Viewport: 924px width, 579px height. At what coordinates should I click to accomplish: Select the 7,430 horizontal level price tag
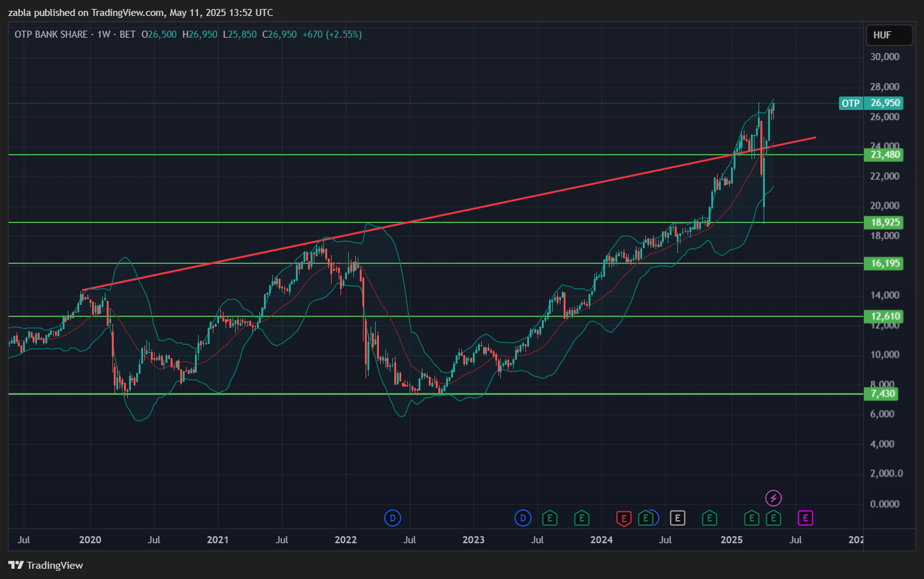tap(881, 394)
